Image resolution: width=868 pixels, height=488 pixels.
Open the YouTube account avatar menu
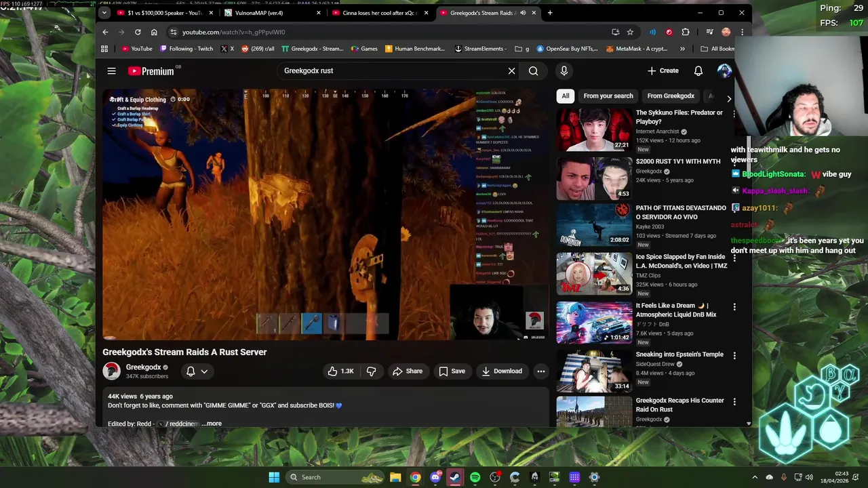coord(724,70)
